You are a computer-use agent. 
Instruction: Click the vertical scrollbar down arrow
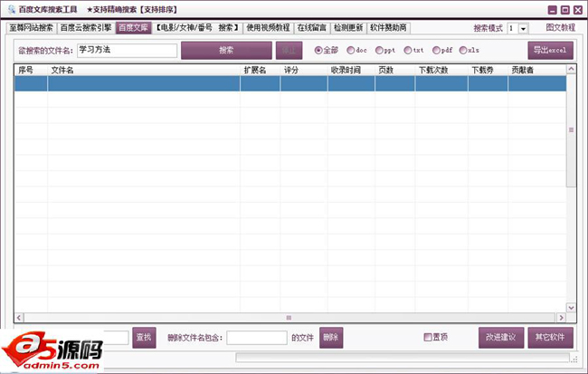click(x=571, y=308)
